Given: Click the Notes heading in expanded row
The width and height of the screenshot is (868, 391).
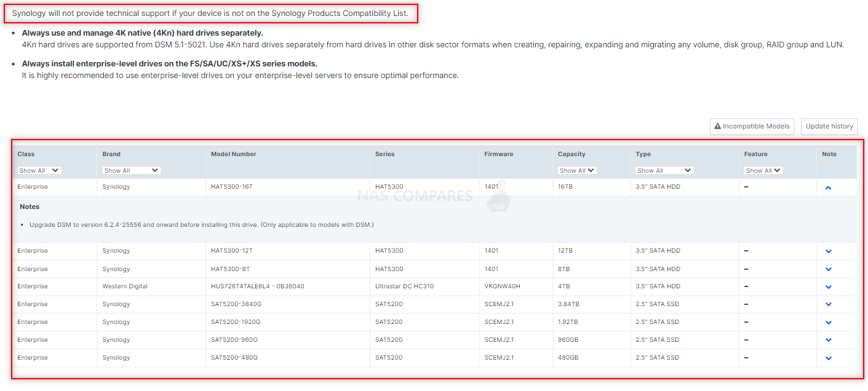Looking at the screenshot, I should click(x=30, y=207).
